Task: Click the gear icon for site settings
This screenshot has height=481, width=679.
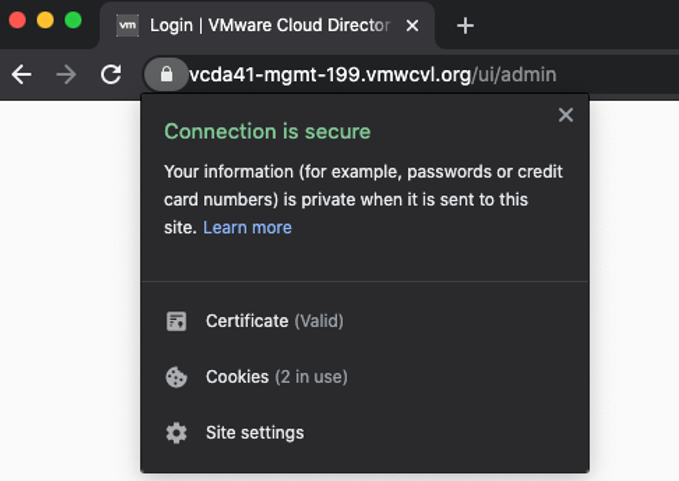Action: tap(176, 433)
